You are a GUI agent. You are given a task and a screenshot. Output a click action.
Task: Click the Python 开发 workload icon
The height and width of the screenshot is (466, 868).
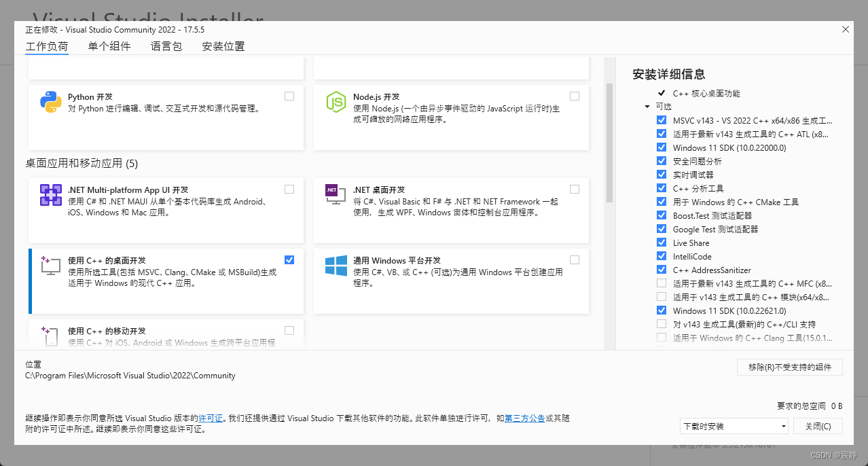51,102
